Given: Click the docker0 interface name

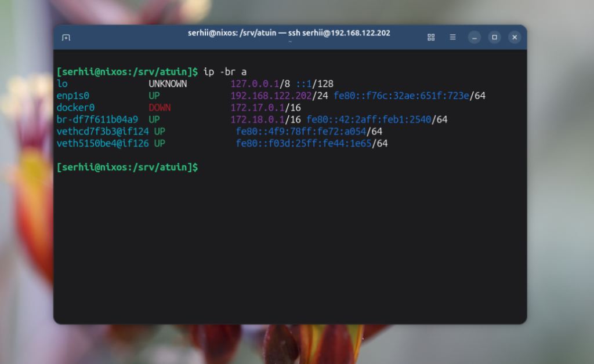Looking at the screenshot, I should pyautogui.click(x=75, y=108).
